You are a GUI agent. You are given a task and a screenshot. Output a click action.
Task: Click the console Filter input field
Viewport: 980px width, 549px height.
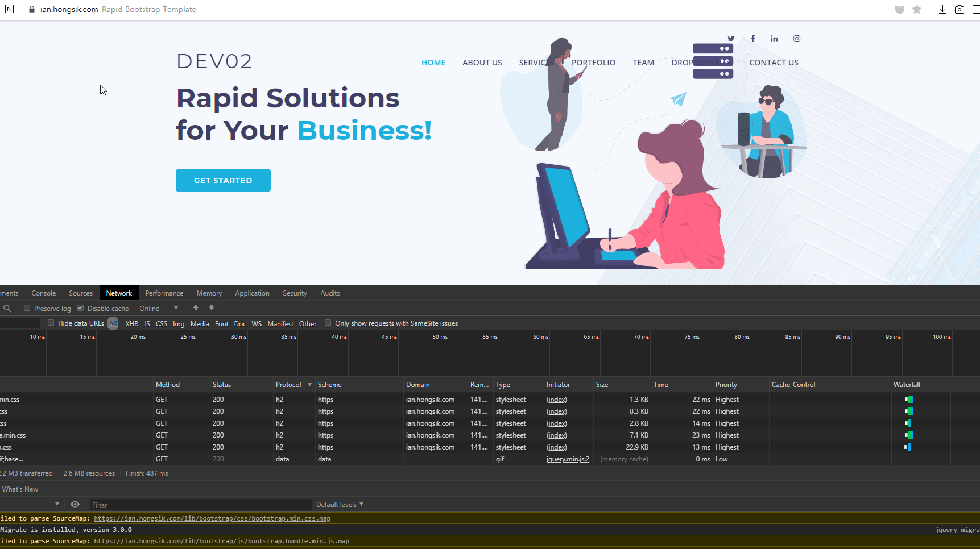coord(199,505)
